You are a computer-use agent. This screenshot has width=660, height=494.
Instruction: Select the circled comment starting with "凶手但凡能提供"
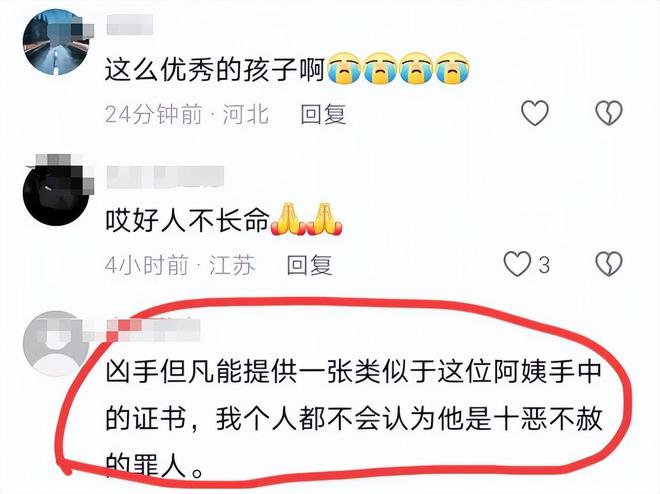pos(354,419)
